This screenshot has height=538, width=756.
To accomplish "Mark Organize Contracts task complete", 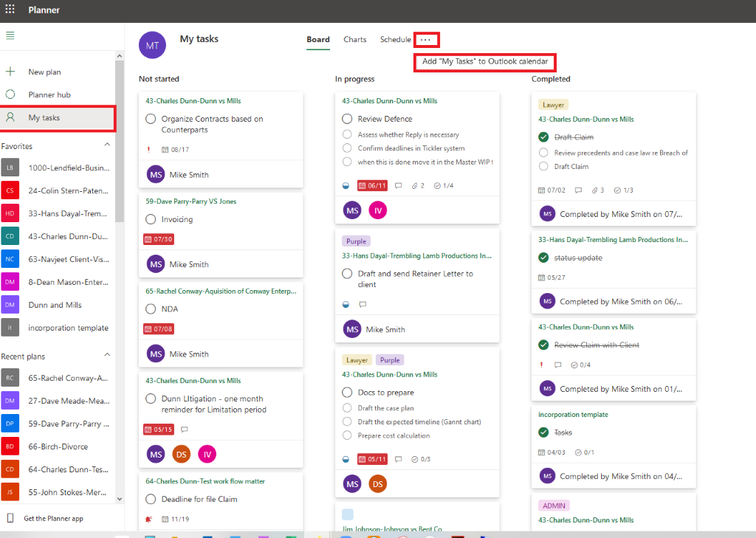I will tap(151, 119).
